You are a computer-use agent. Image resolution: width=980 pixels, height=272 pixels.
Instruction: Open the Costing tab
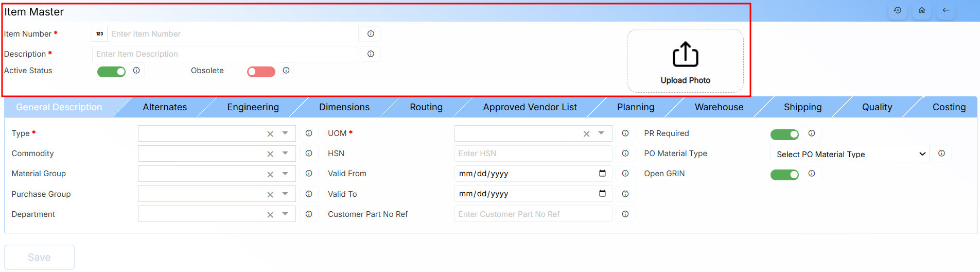click(x=949, y=107)
